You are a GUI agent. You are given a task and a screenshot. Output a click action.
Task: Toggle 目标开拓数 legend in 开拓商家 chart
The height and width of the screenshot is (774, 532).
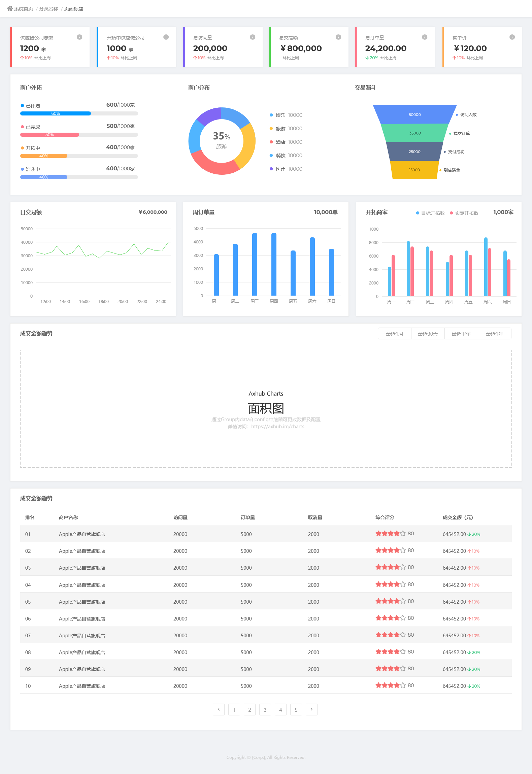point(430,213)
